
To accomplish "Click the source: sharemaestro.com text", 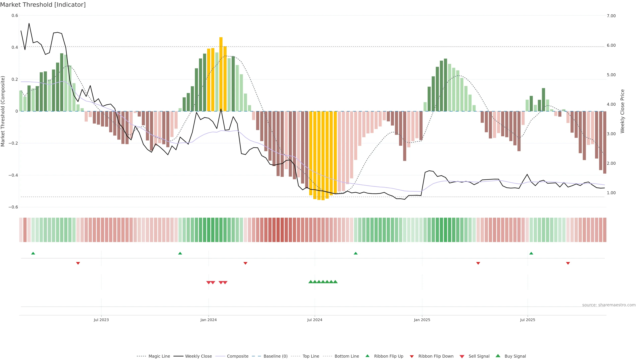I will pyautogui.click(x=609, y=305).
